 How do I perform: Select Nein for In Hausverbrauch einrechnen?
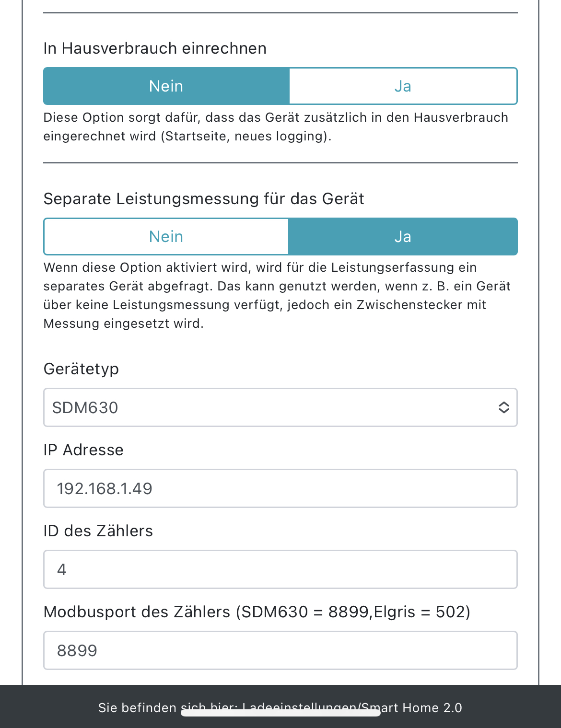(x=166, y=86)
